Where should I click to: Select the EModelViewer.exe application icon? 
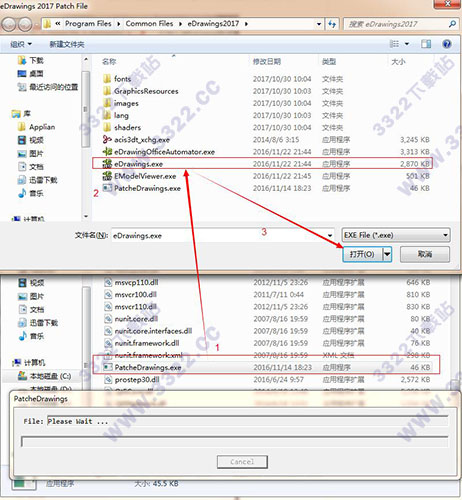coord(107,176)
